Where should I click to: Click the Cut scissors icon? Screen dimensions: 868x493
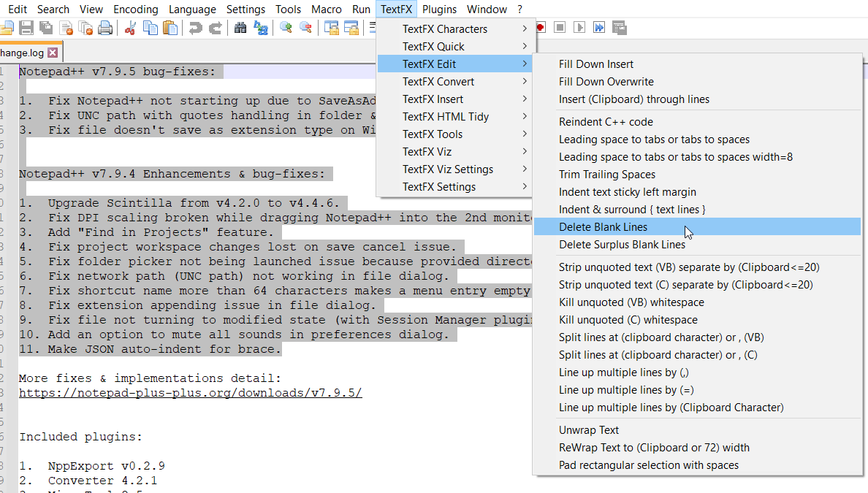130,28
